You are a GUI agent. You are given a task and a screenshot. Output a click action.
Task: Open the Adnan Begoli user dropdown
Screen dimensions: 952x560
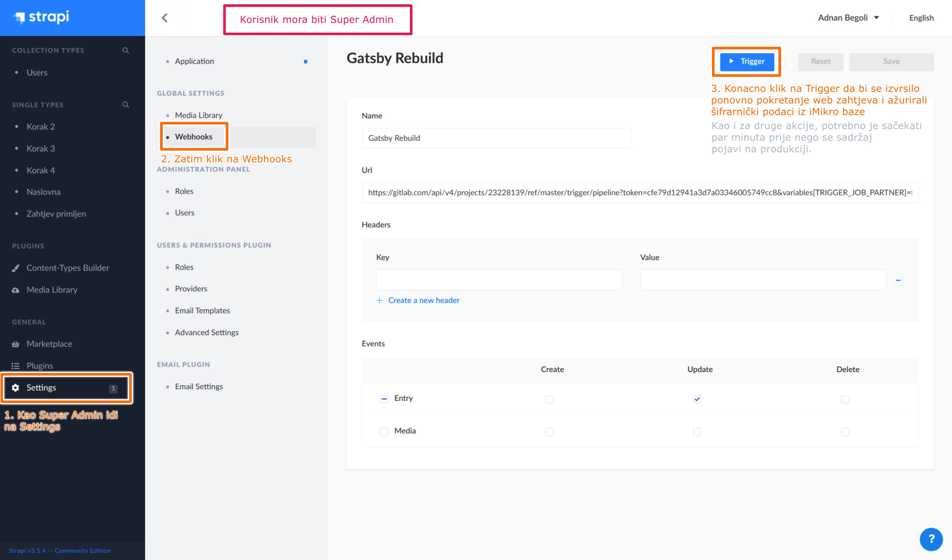point(848,18)
